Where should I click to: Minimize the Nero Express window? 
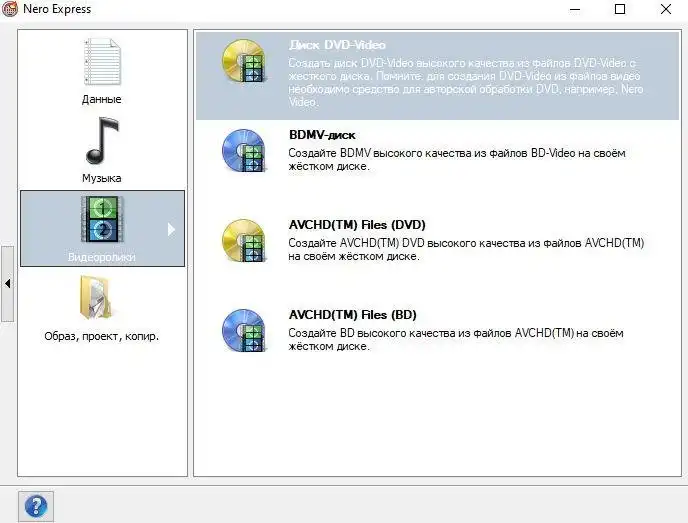[575, 9]
